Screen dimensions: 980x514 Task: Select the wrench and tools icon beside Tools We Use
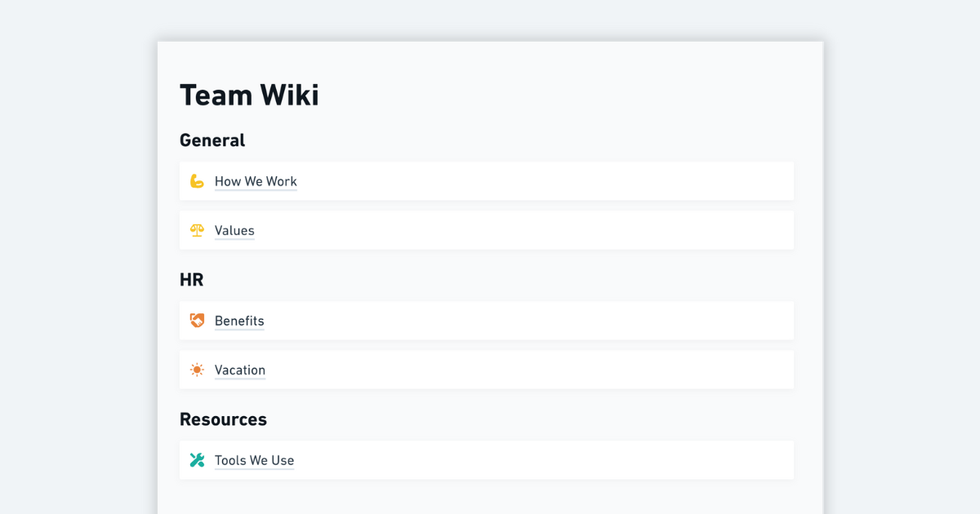pos(196,460)
